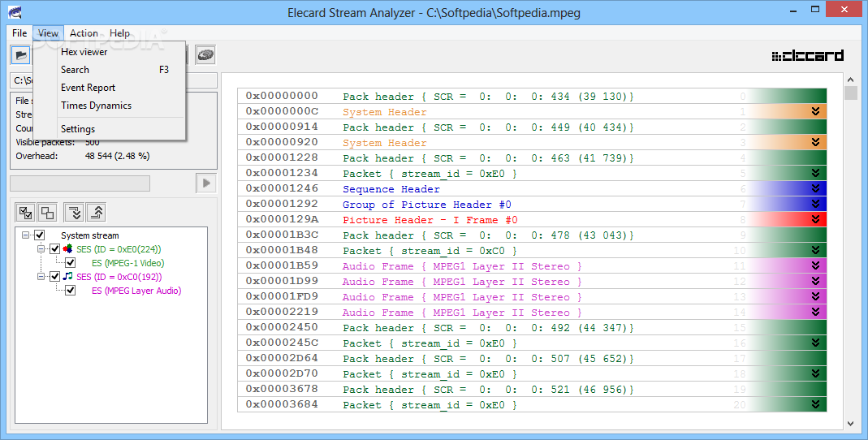Click the scrollbar down arrow in packet list

point(851,424)
